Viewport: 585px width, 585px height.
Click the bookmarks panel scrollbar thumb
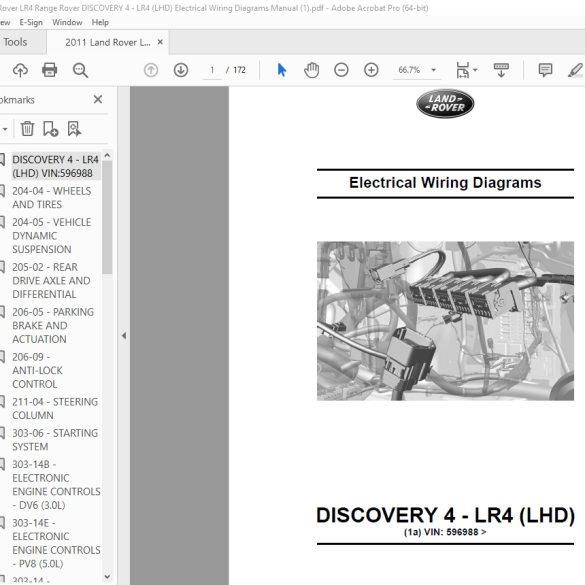tap(107, 217)
